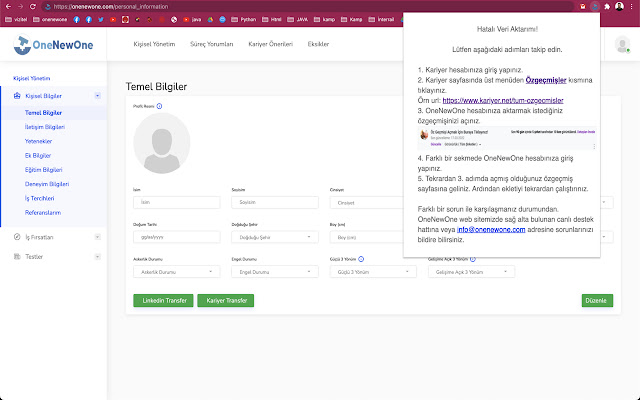The height and width of the screenshot is (400, 640).
Task: Click the Linkedin Transfer button
Action: pos(163,300)
